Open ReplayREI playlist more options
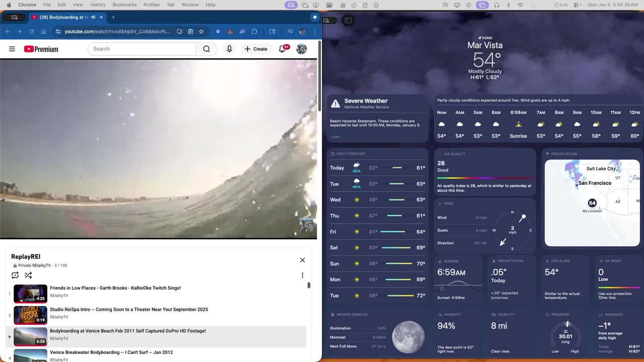The height and width of the screenshot is (362, 644). coord(302,275)
